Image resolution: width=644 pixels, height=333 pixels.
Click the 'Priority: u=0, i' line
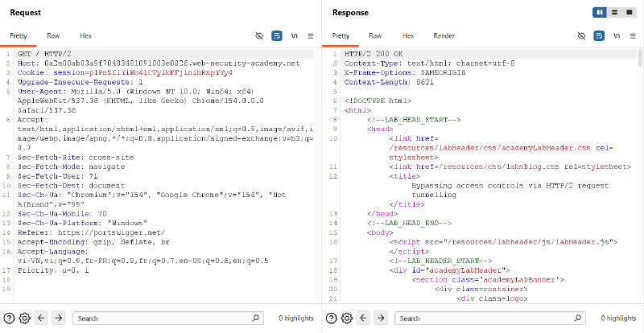coord(53,270)
